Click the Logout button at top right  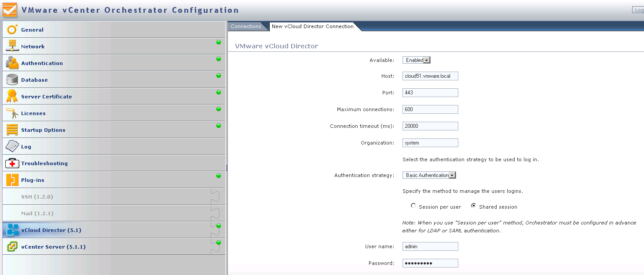tap(638, 10)
